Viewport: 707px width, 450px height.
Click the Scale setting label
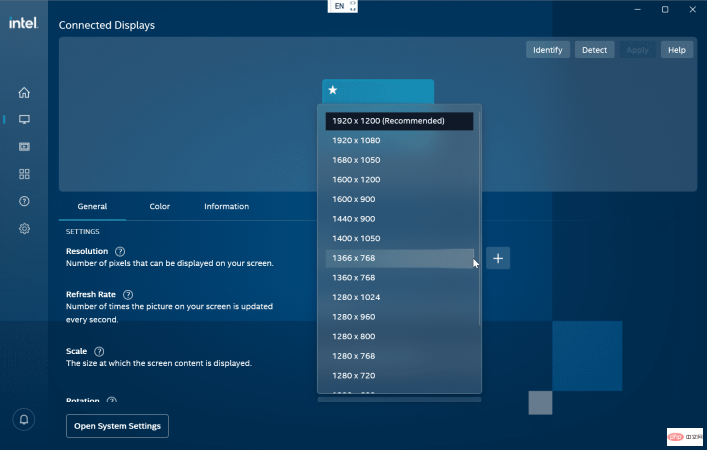pyautogui.click(x=76, y=351)
